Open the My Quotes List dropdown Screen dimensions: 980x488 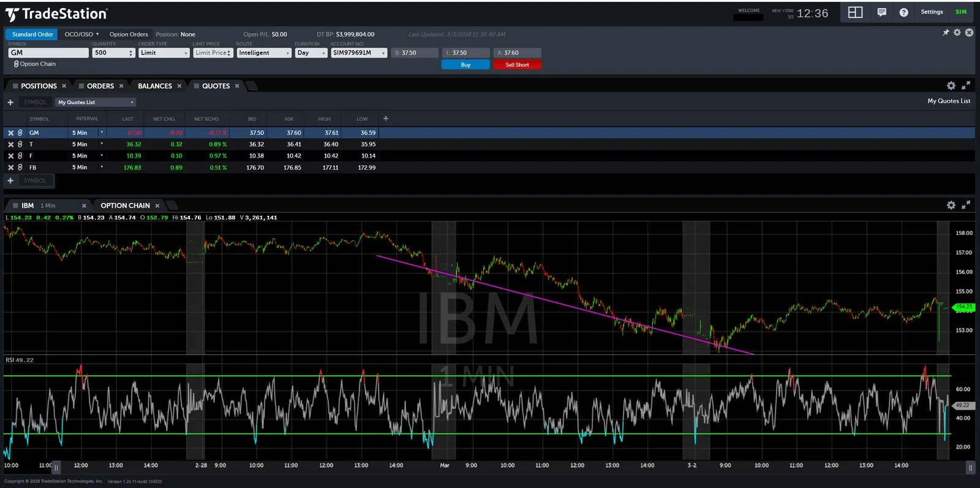pyautogui.click(x=96, y=102)
